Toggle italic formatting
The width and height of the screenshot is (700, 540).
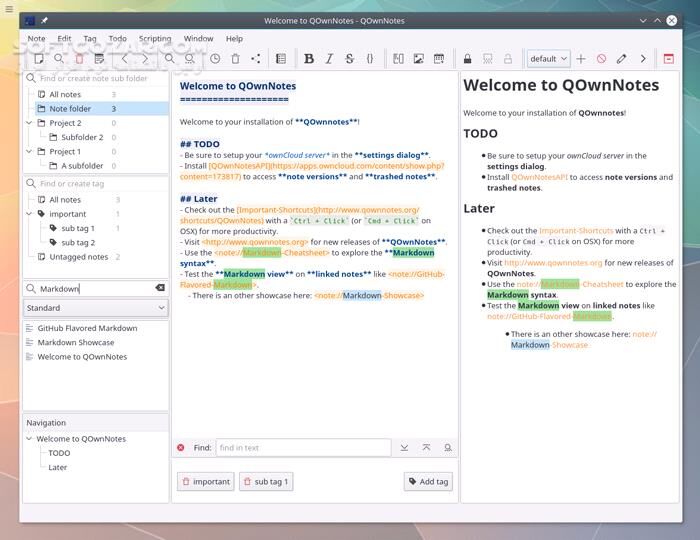pos(329,58)
